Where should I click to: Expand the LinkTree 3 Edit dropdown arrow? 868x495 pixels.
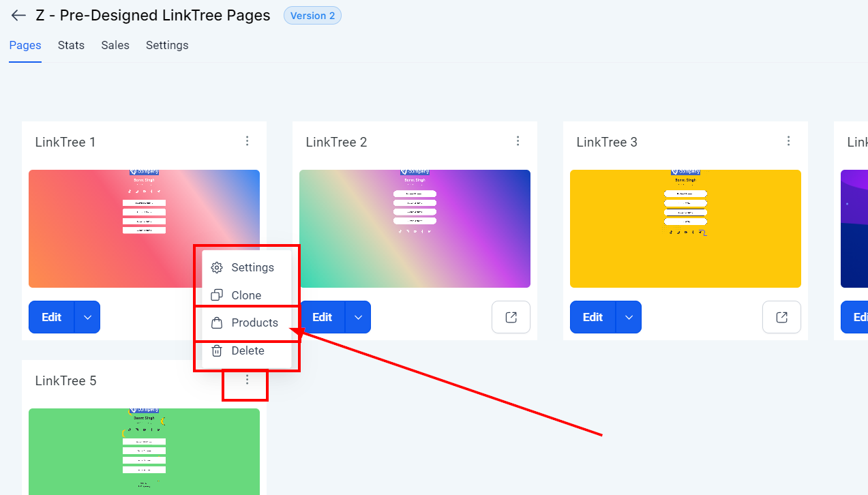(629, 317)
